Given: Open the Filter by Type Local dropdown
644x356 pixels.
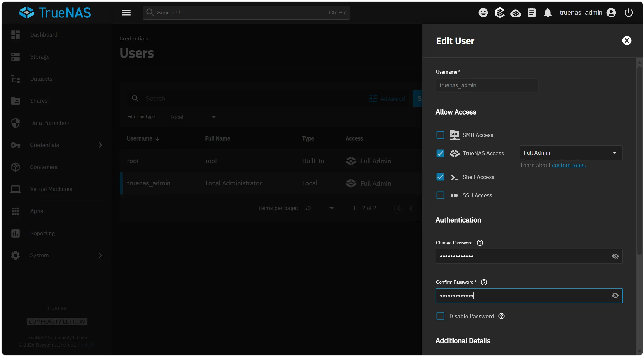Looking at the screenshot, I should pyautogui.click(x=193, y=117).
